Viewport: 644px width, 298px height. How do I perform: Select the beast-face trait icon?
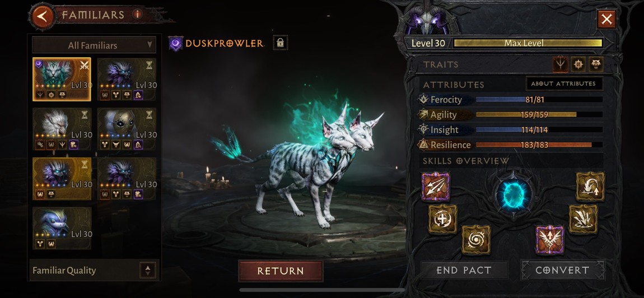tap(596, 64)
